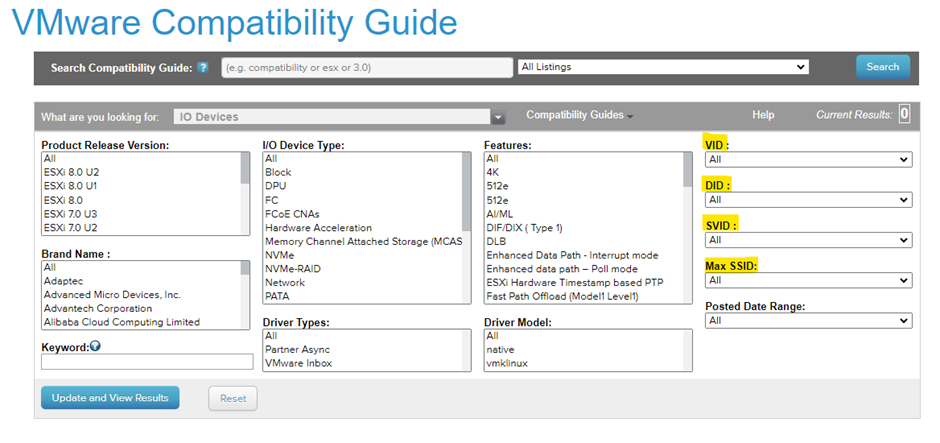Open the Max SSID dropdown

[x=808, y=281]
